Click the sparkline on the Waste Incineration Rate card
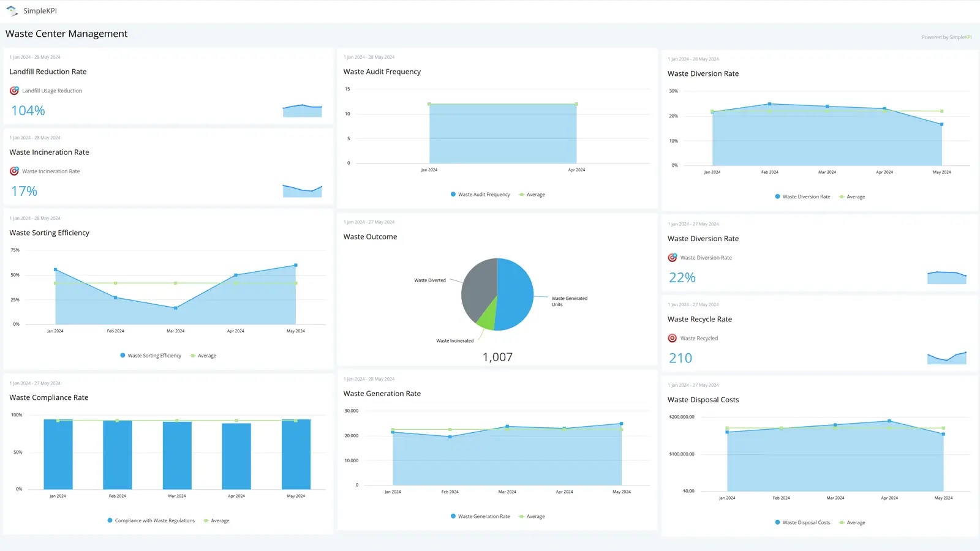Screen dimensions: 980x551 [301, 191]
